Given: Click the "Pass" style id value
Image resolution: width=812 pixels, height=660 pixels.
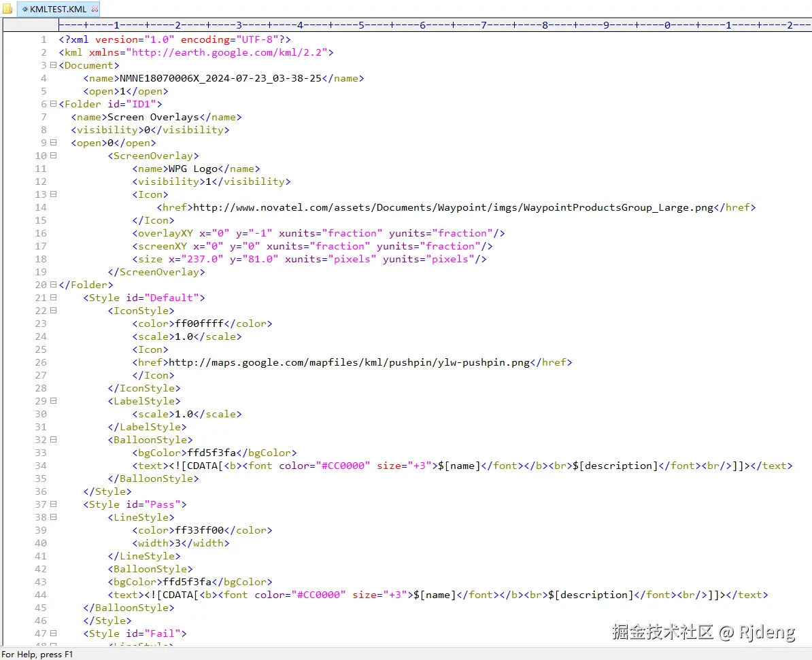Looking at the screenshot, I should (163, 504).
